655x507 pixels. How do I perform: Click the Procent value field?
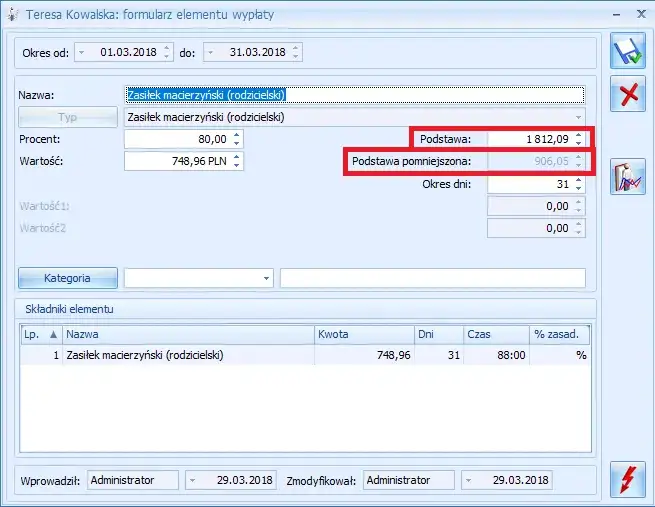pyautogui.click(x=177, y=139)
